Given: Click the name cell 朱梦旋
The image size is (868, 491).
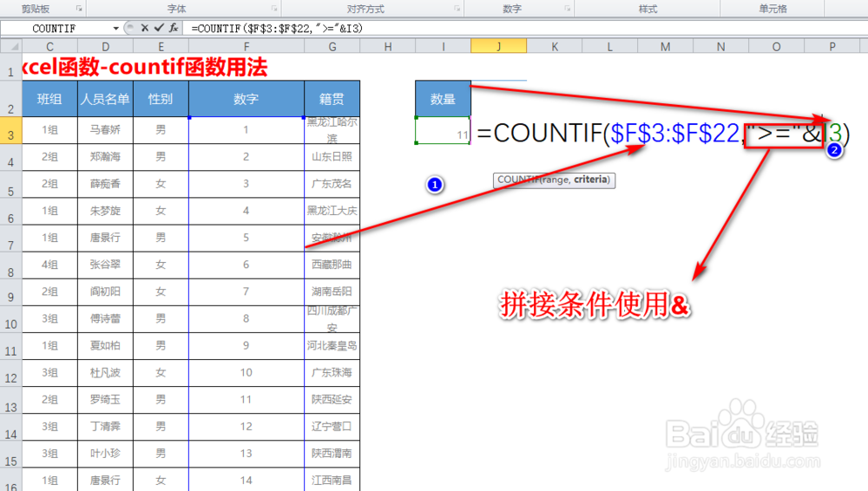Looking at the screenshot, I should (105, 211).
